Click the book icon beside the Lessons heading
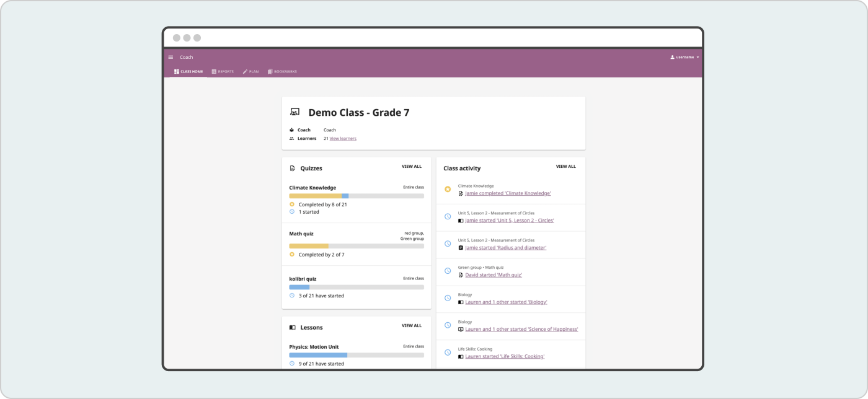 [292, 327]
